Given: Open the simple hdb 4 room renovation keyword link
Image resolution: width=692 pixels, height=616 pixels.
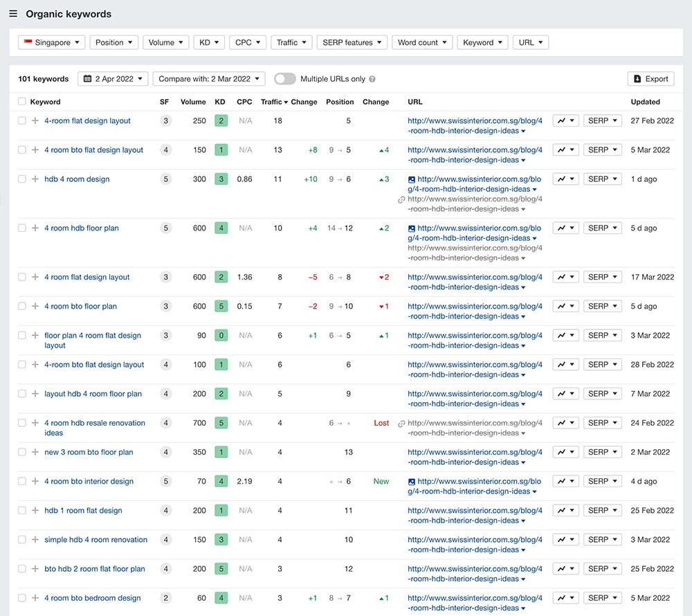Looking at the screenshot, I should pos(95,540).
